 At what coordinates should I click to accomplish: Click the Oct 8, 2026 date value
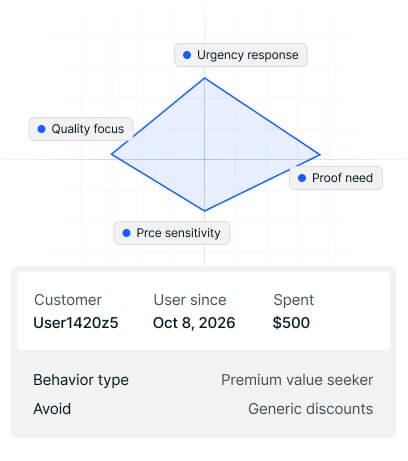(194, 323)
